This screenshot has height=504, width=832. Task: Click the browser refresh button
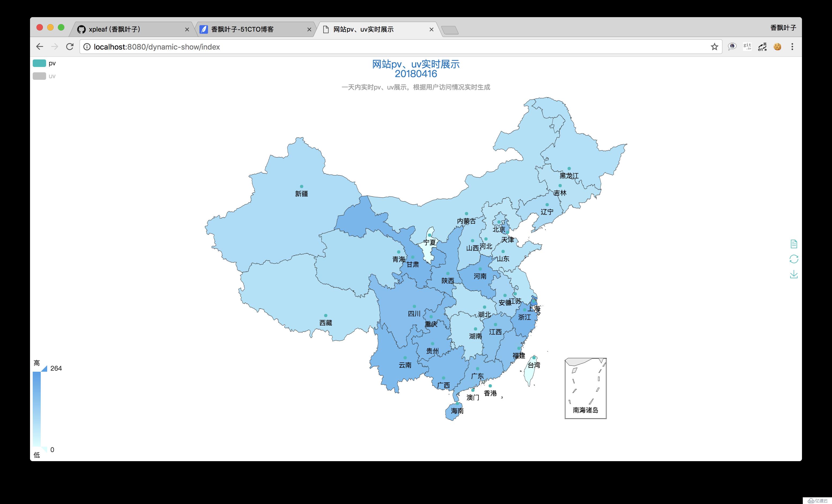pos(69,46)
